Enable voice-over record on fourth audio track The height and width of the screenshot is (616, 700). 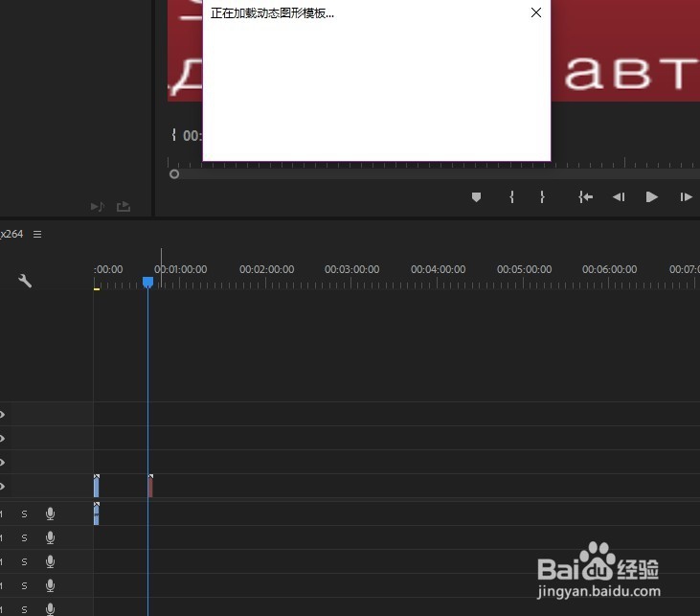coord(51,585)
